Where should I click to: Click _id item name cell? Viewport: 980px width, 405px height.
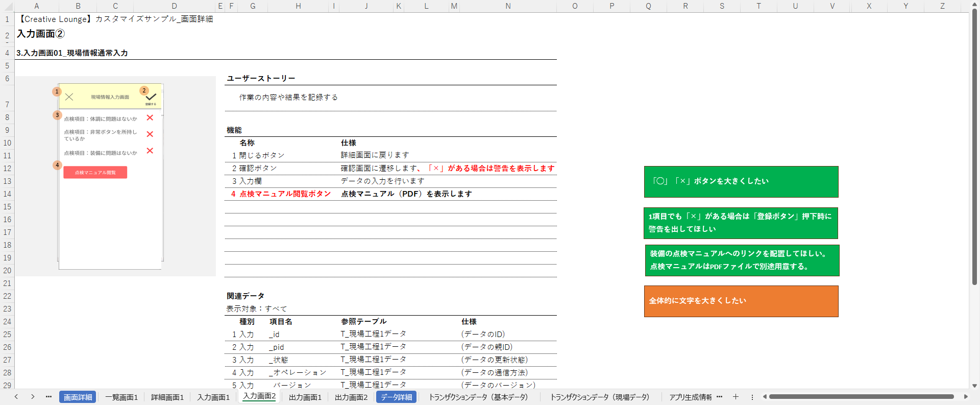pyautogui.click(x=274, y=335)
